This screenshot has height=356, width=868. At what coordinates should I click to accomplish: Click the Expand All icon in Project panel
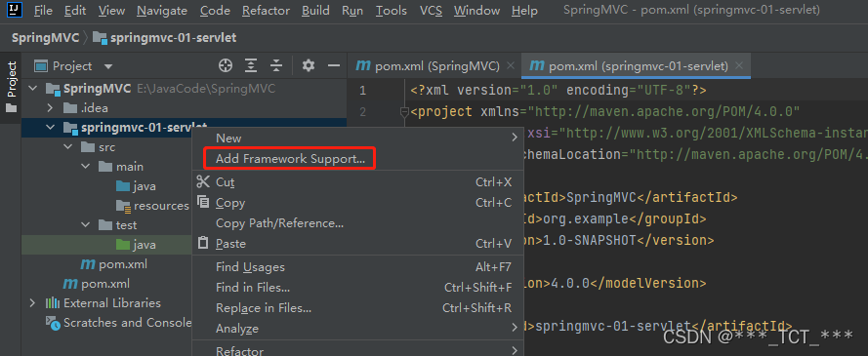click(x=251, y=66)
